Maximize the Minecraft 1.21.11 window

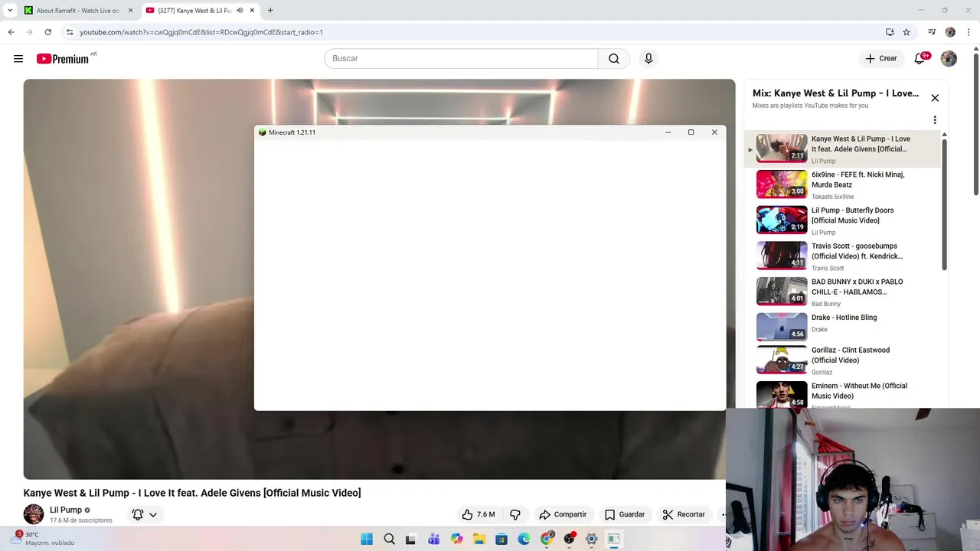(x=691, y=132)
